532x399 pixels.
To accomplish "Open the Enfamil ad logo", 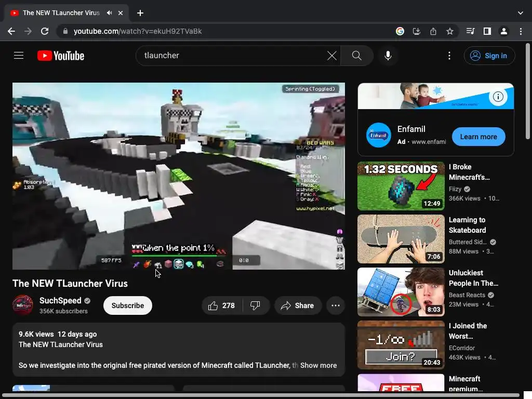I will [x=379, y=135].
